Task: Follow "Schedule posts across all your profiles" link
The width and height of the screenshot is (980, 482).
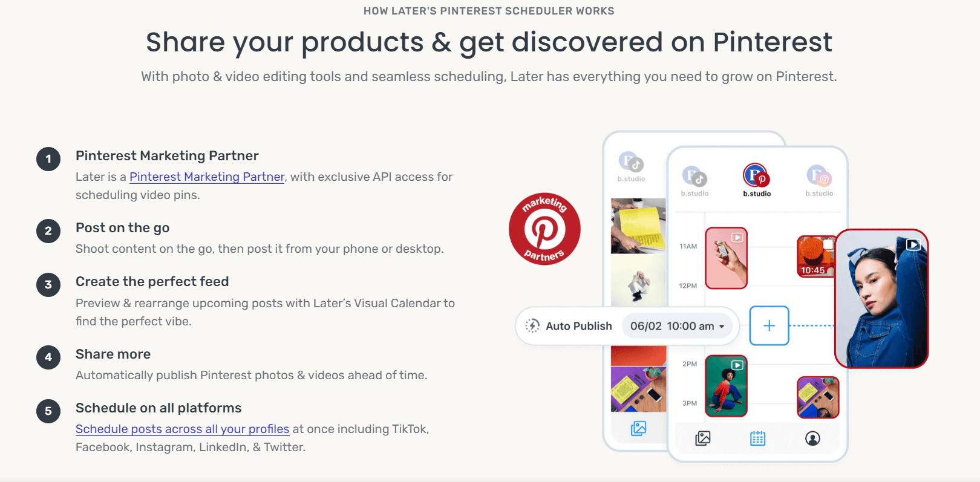Action: 182,429
